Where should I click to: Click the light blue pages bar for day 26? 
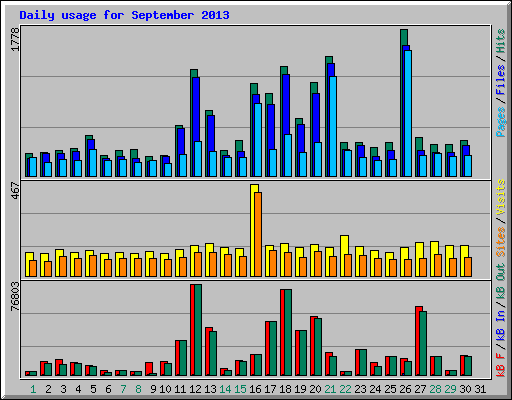[408, 113]
